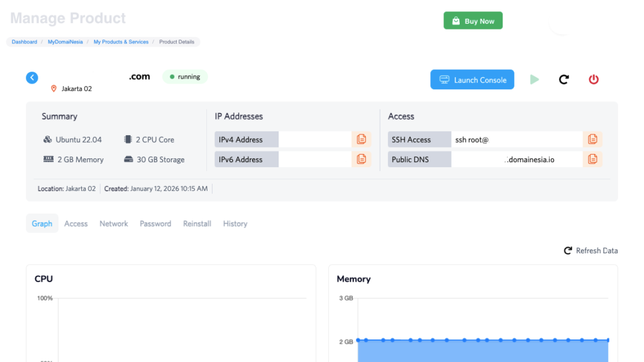Image resolution: width=644 pixels, height=362 pixels.
Task: Click the back arrow circle button
Action: point(32,77)
